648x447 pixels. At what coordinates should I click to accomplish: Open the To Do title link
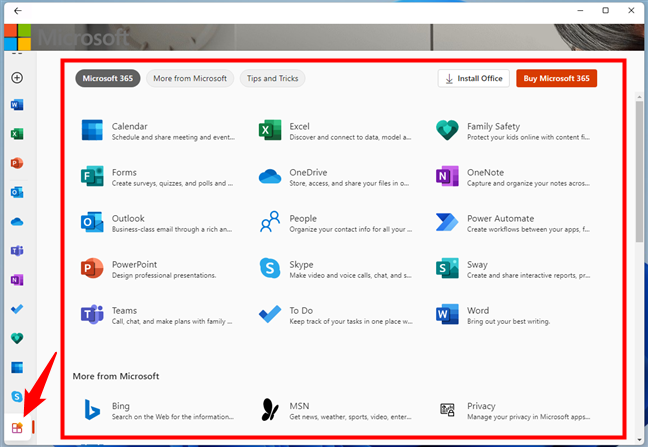(x=301, y=310)
